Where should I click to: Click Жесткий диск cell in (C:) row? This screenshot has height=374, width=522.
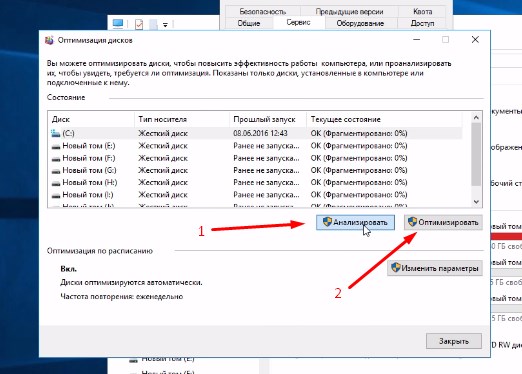[x=163, y=133]
